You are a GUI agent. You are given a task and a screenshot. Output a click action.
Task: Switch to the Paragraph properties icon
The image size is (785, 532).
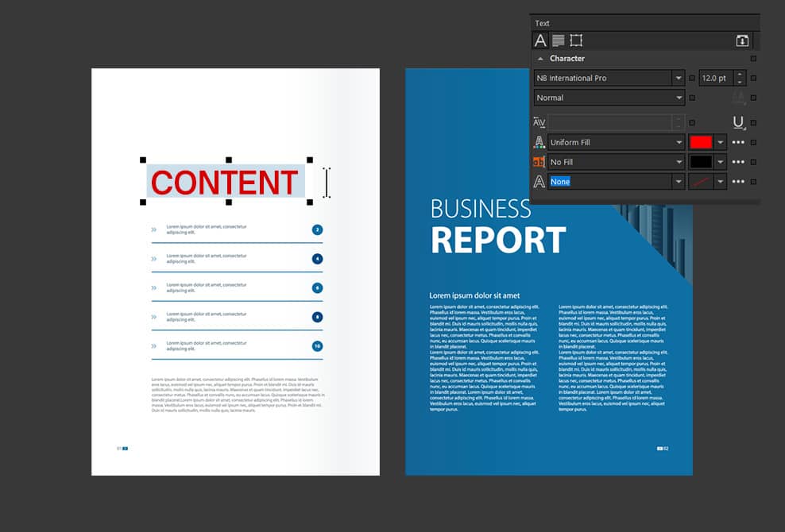pos(559,40)
